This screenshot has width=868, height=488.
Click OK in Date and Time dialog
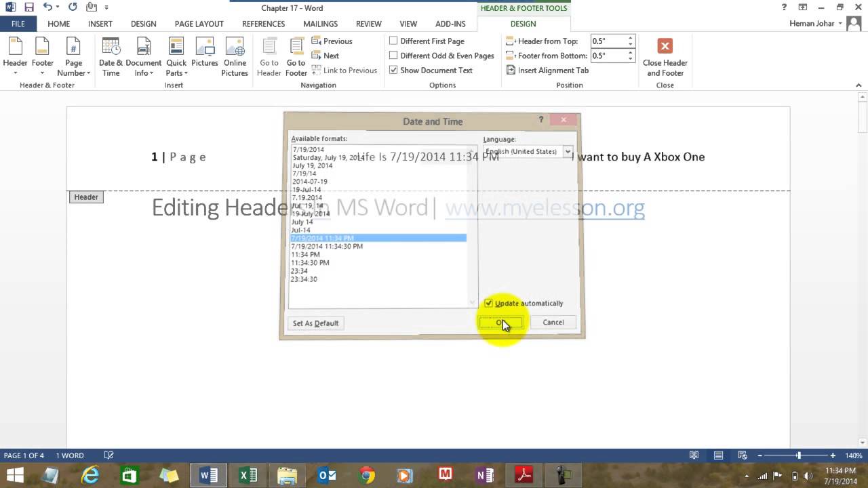[500, 323]
